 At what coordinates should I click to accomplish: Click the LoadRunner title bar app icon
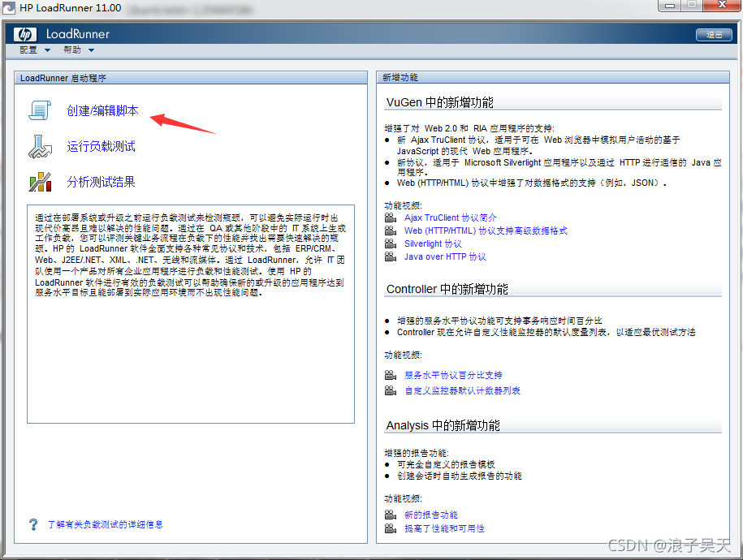coord(9,8)
